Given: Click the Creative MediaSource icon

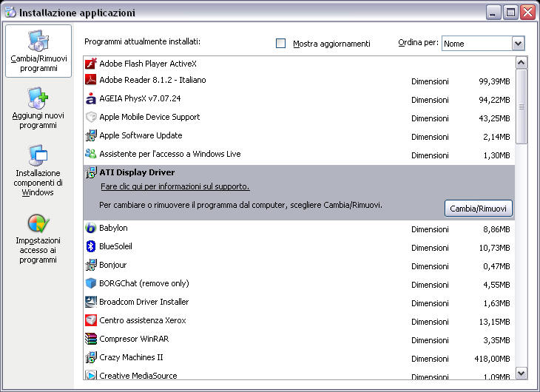Looking at the screenshot, I should (91, 375).
